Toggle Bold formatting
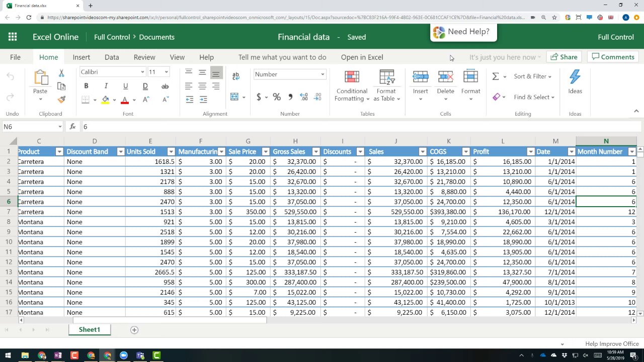The image size is (644, 362). pos(86,86)
